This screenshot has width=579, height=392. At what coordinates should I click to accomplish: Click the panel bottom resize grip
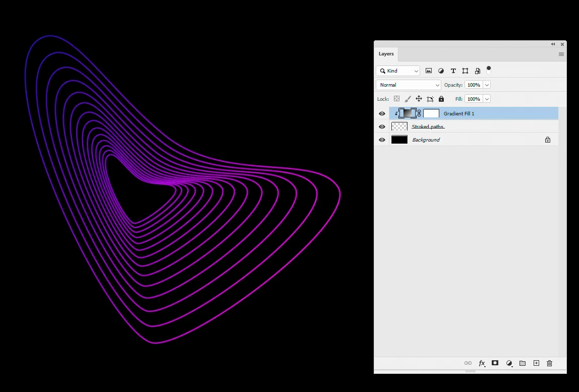tap(470, 371)
